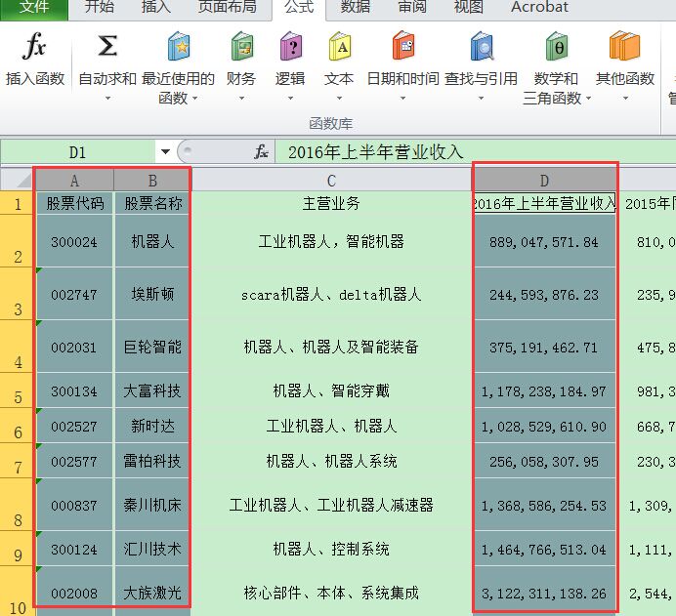Click cell 机器人、智能穿戴
The width and height of the screenshot is (676, 616).
click(x=331, y=390)
